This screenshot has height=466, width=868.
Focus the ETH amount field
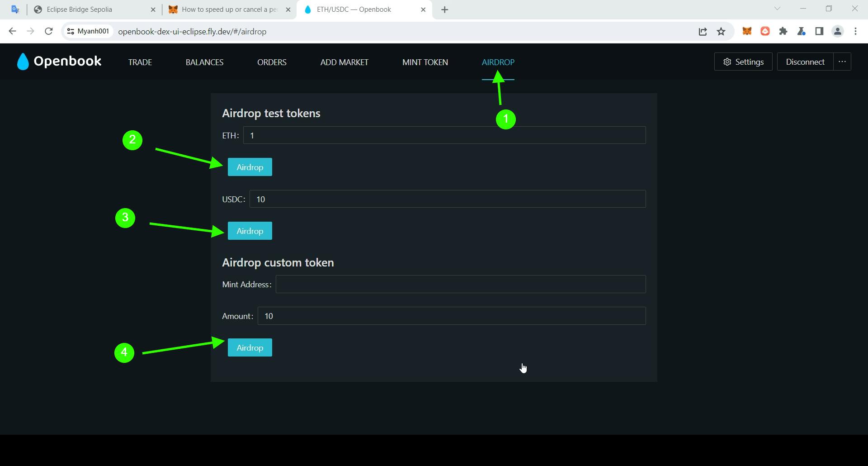(444, 135)
